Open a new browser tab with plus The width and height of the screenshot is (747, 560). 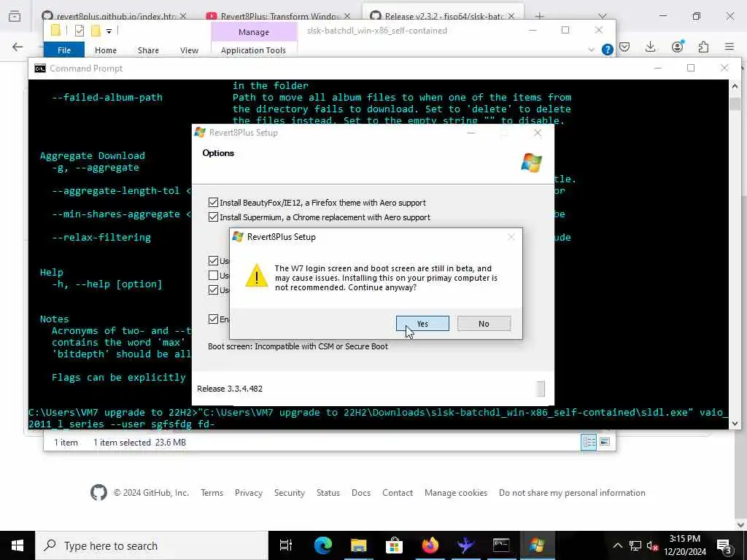pos(539,16)
